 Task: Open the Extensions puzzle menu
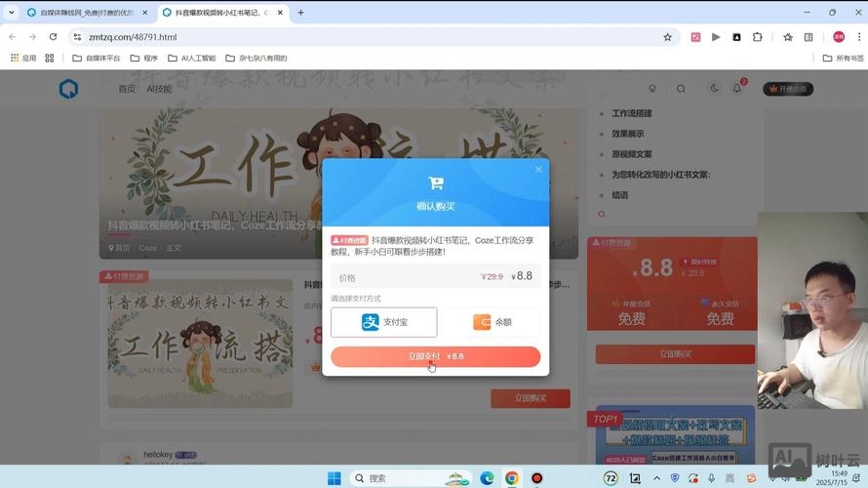pyautogui.click(x=757, y=37)
